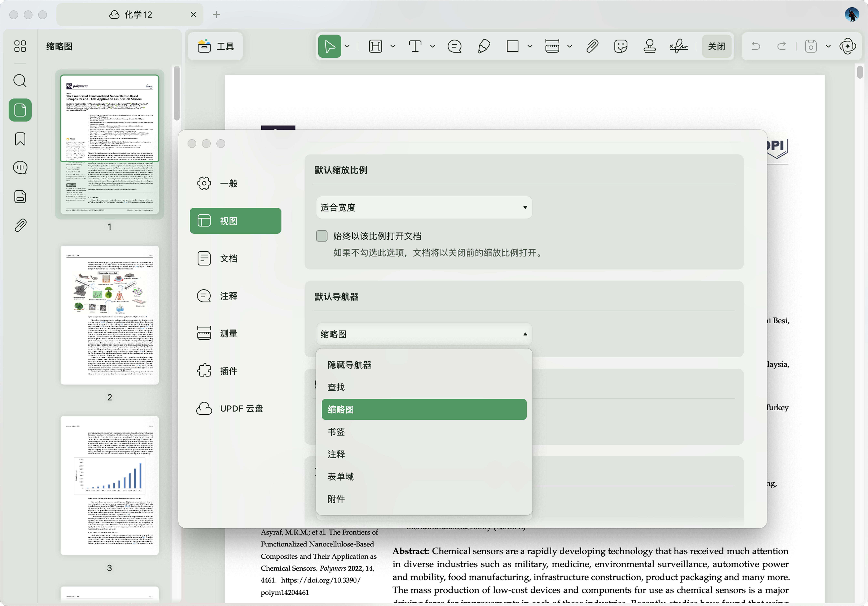Select the pencil drawing tool
This screenshot has width=868, height=606.
tap(484, 46)
